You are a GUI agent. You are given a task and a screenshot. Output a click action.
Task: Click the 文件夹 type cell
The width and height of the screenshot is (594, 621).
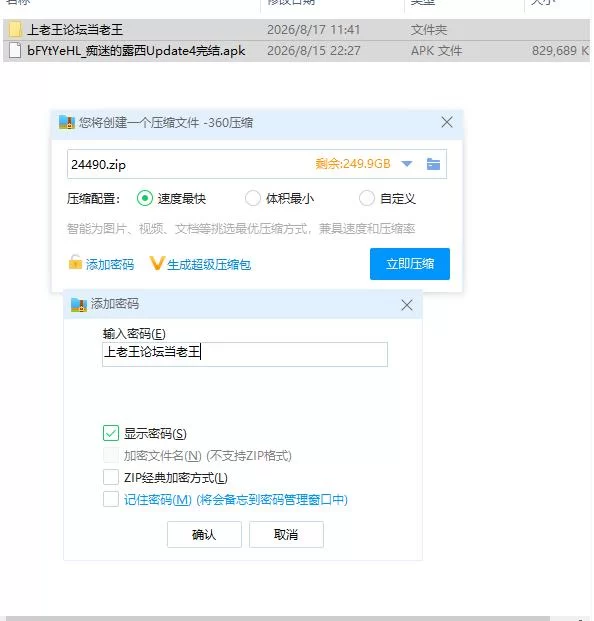coord(429,30)
